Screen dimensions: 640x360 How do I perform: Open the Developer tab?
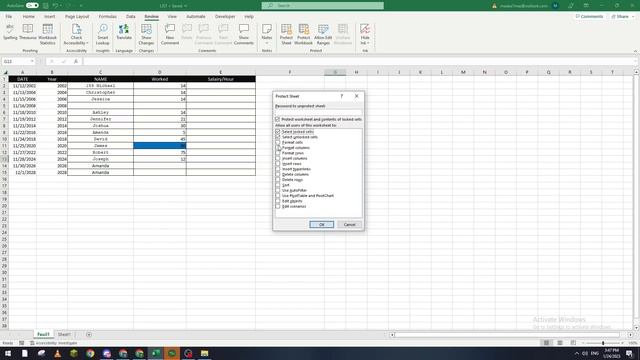point(225,17)
